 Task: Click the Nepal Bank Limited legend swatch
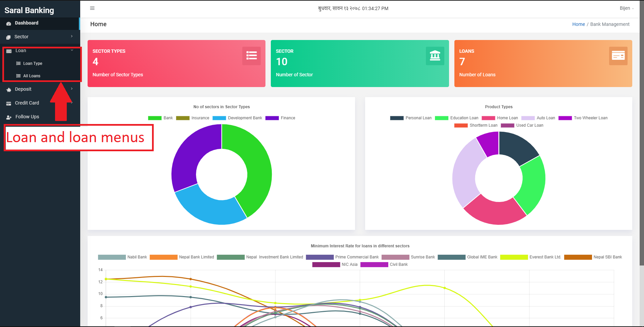(x=163, y=257)
